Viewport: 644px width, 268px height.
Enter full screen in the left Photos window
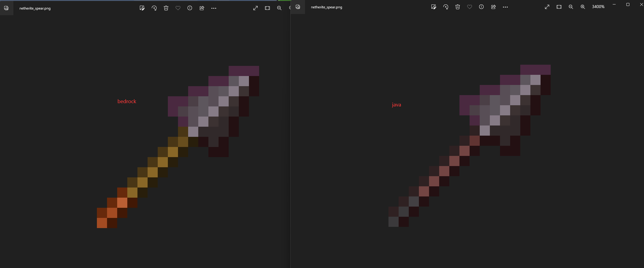(256, 8)
